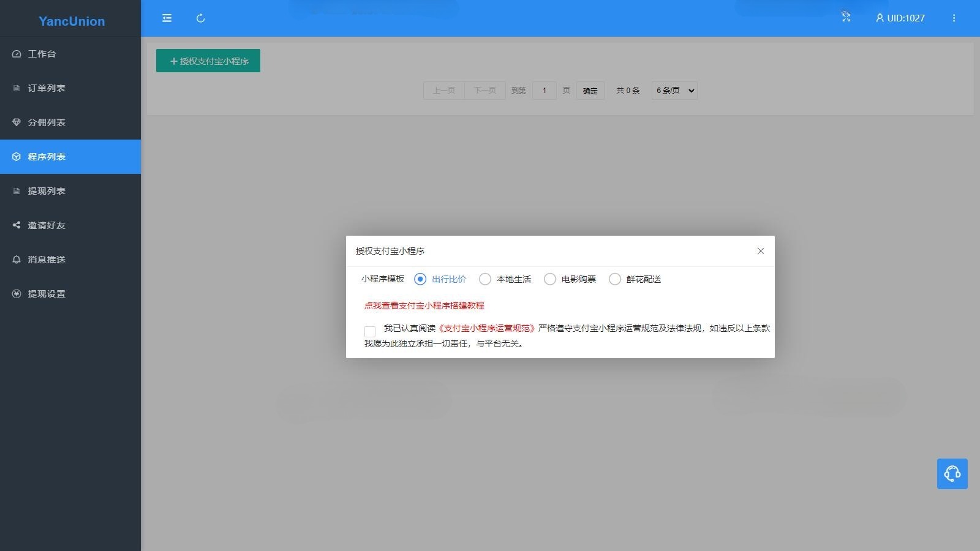Open the UID:1027 account menu
980x551 pixels.
(900, 18)
